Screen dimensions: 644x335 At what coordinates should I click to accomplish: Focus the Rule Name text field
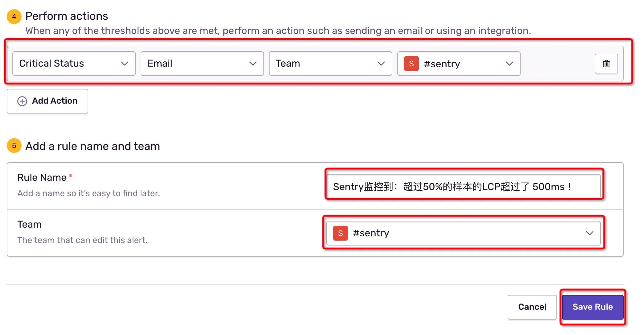[x=463, y=187]
